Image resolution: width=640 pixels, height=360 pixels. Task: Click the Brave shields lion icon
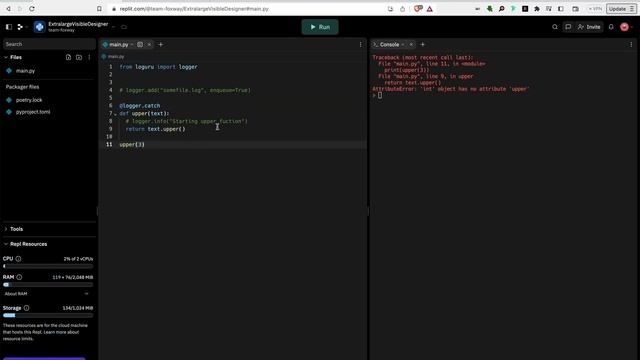(418, 9)
